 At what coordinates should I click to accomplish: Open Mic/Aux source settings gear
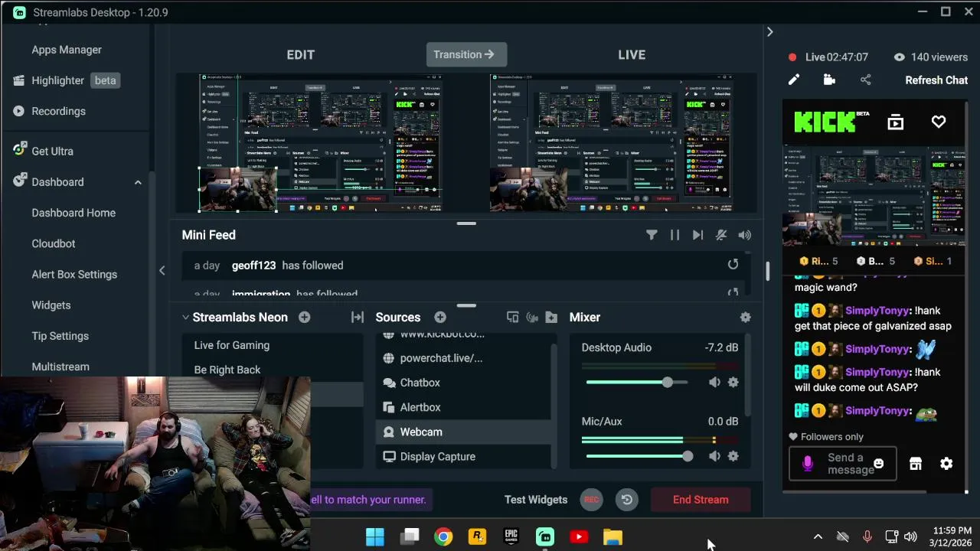coord(733,456)
